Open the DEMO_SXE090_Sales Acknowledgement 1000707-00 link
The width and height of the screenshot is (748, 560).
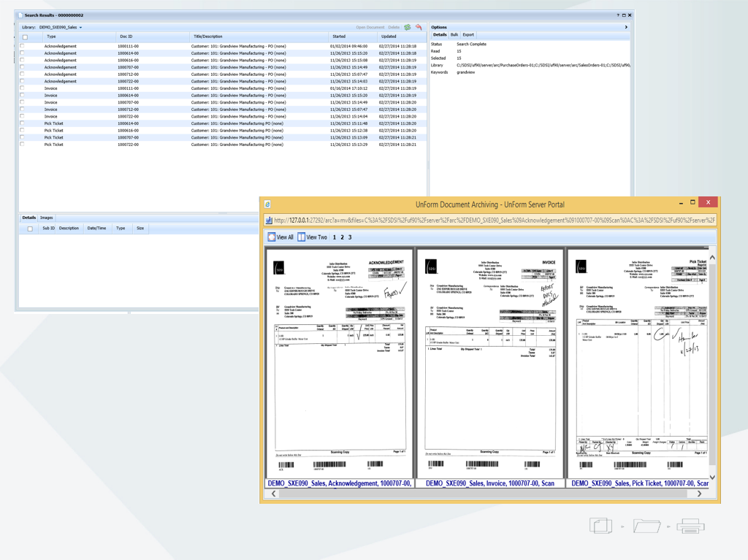pyautogui.click(x=340, y=483)
